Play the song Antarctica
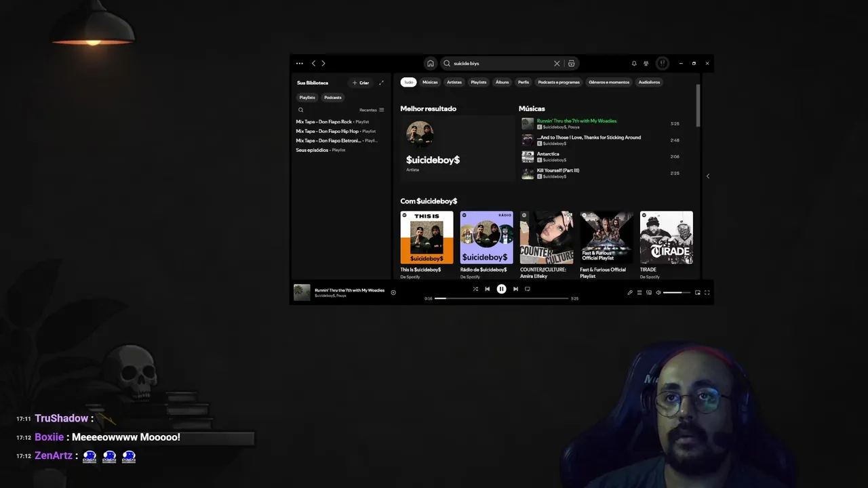This screenshot has height=488, width=868. (x=600, y=157)
